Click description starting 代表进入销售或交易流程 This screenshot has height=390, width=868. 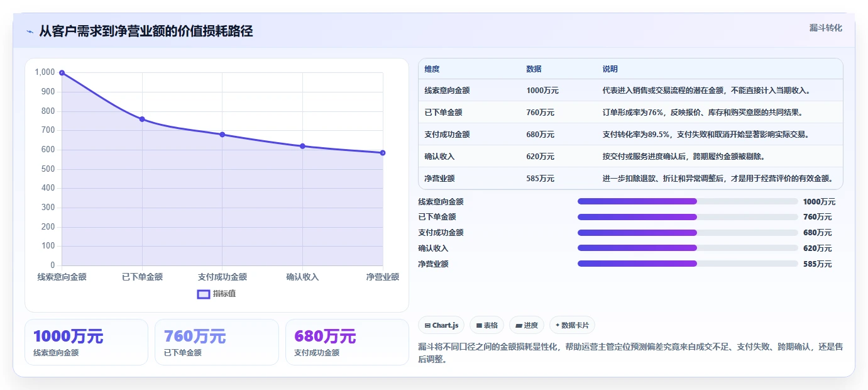[708, 91]
